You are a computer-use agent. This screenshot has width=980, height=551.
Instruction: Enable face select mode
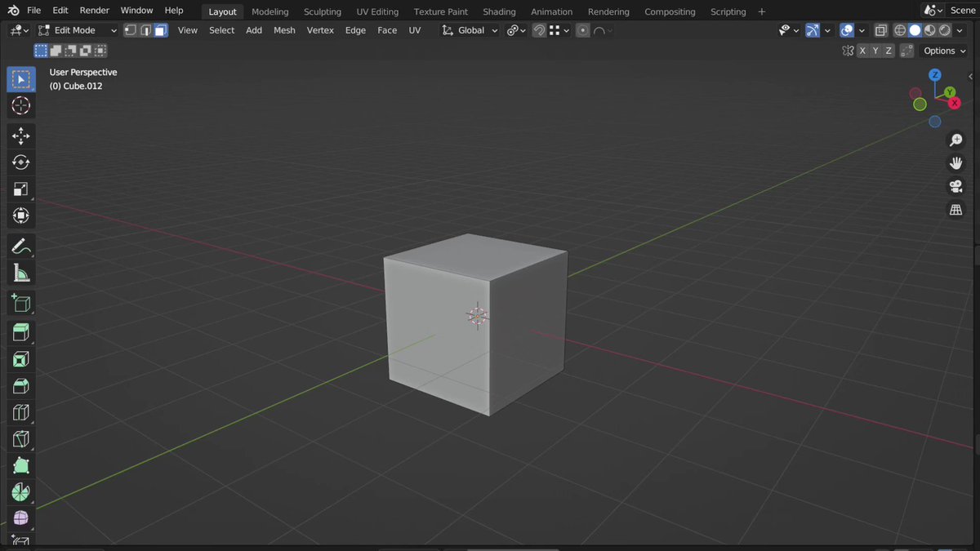click(x=161, y=30)
